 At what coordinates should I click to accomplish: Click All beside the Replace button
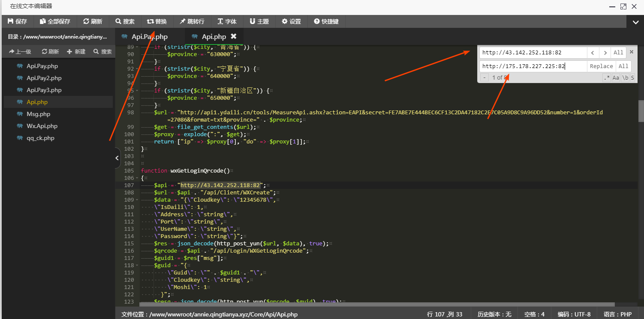pos(623,66)
